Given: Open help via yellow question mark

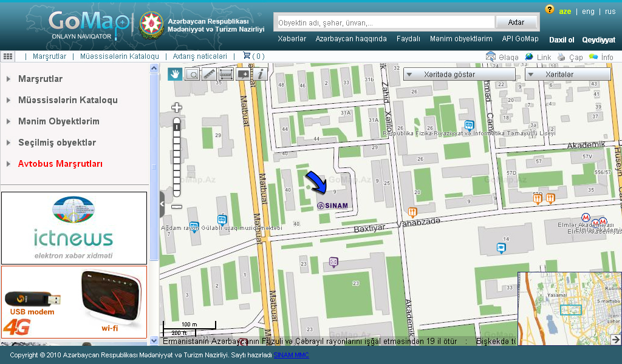Looking at the screenshot, I should pyautogui.click(x=550, y=10).
